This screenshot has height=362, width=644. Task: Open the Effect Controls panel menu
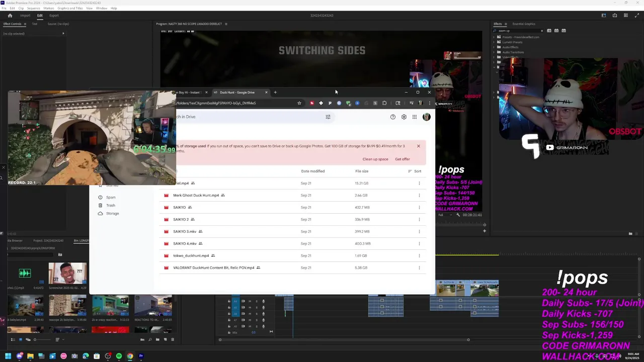(25, 24)
